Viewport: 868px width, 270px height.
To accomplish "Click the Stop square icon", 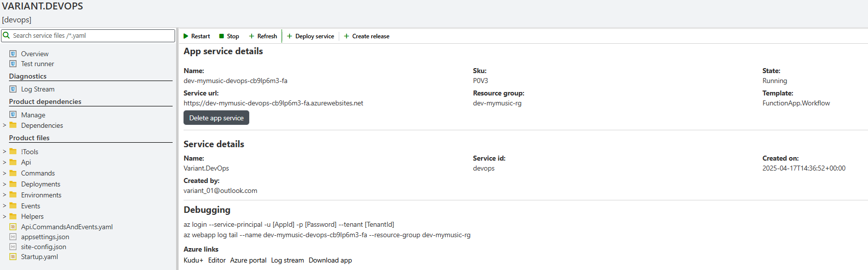I will click(x=222, y=36).
